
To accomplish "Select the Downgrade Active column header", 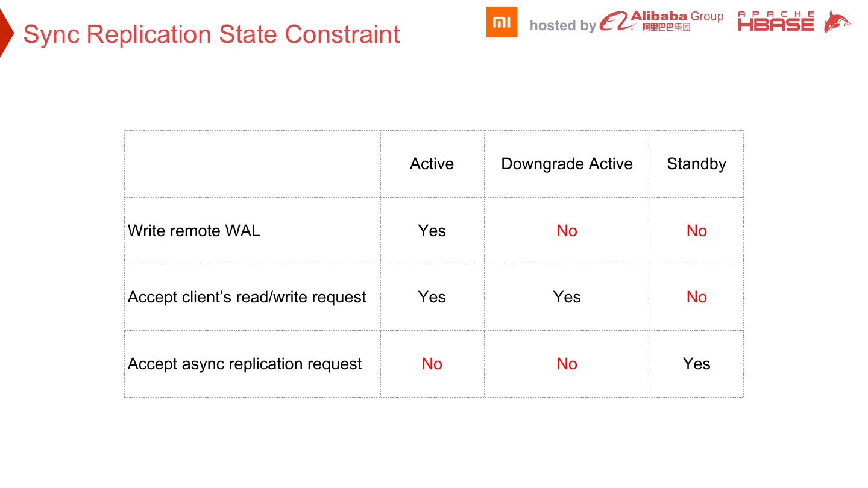I will pyautogui.click(x=567, y=164).
